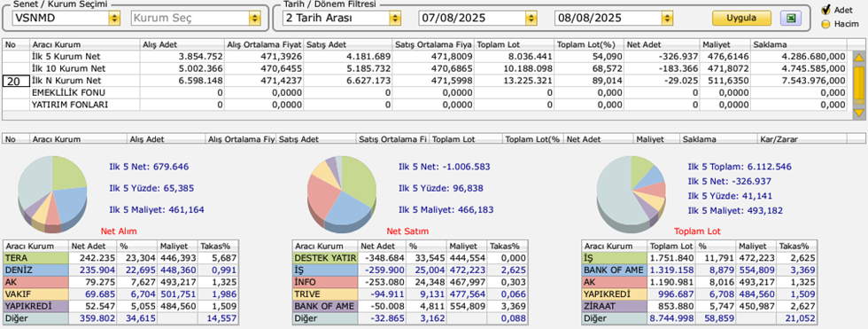
Task: Click Kar/Zarar header in second table
Action: pos(803,139)
